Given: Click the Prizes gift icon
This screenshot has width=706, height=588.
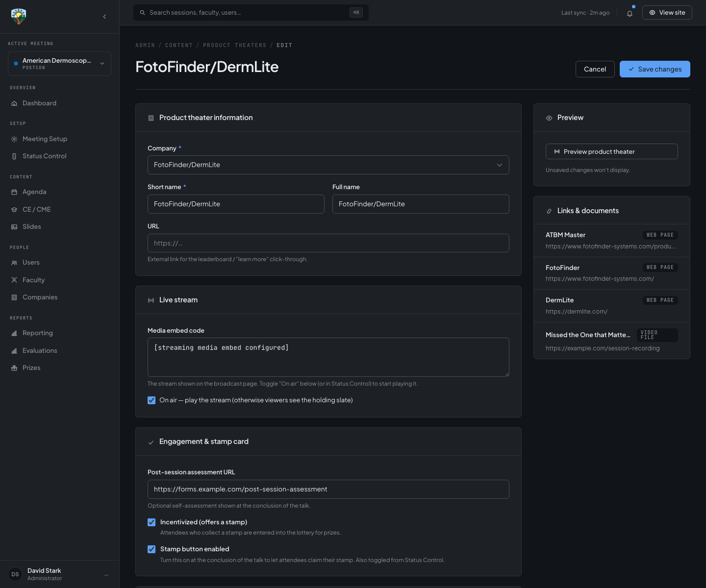Looking at the screenshot, I should (14, 368).
